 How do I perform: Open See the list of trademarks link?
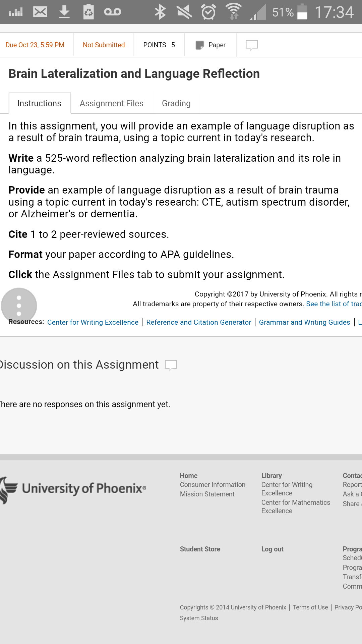point(334,304)
